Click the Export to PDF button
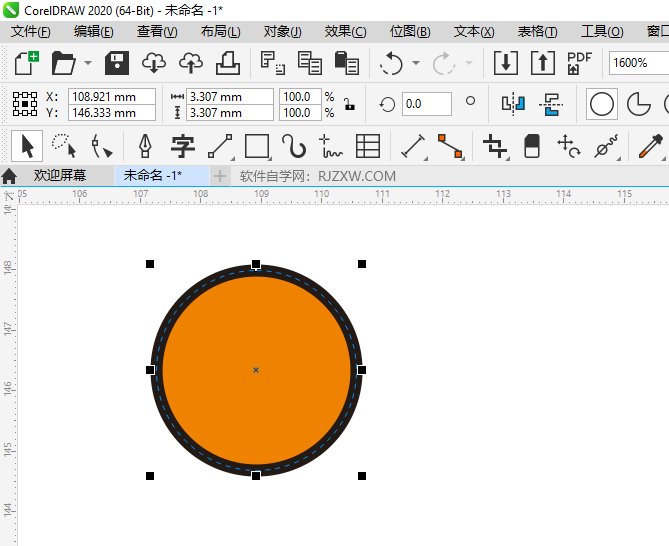Viewport: 669px width, 546px height. click(579, 63)
